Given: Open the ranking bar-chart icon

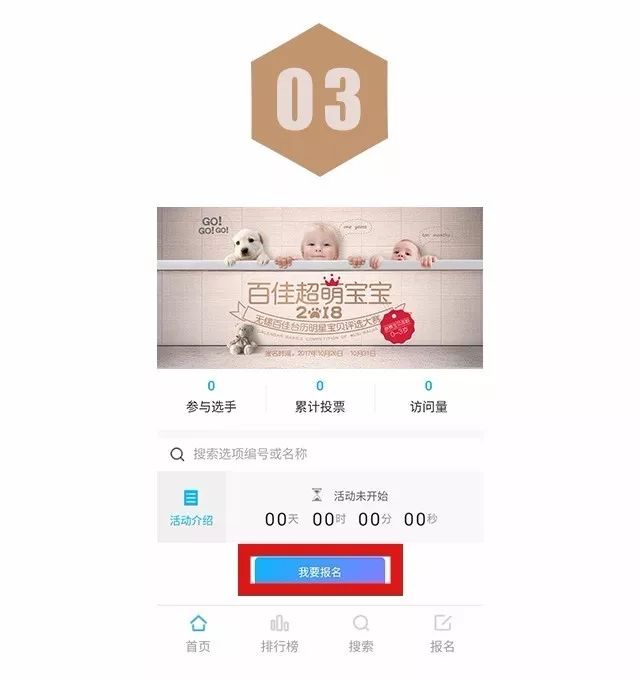Looking at the screenshot, I should 279,624.
